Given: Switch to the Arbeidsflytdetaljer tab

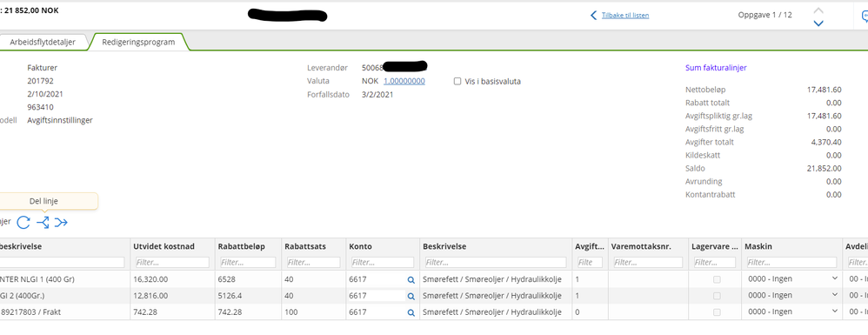Looking at the screenshot, I should pos(43,42).
